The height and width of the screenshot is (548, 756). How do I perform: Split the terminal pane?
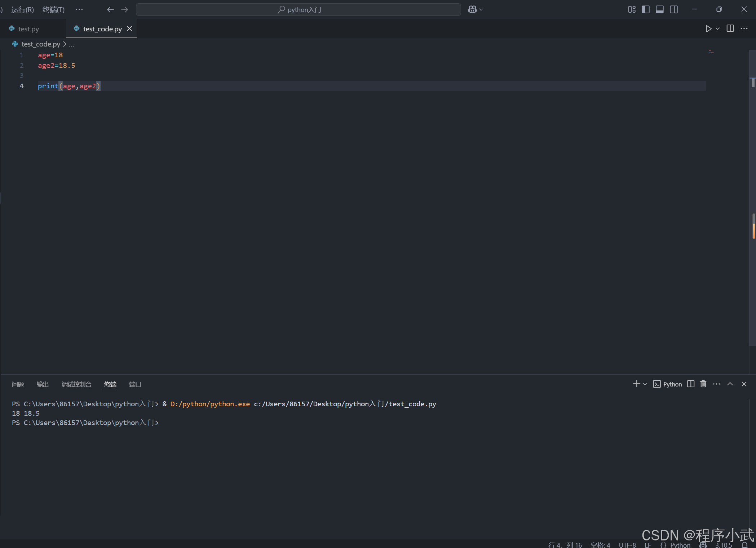click(x=690, y=384)
